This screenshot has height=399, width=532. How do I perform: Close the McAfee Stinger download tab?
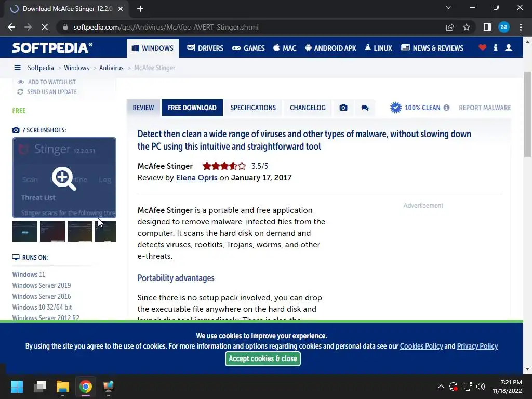tap(121, 9)
